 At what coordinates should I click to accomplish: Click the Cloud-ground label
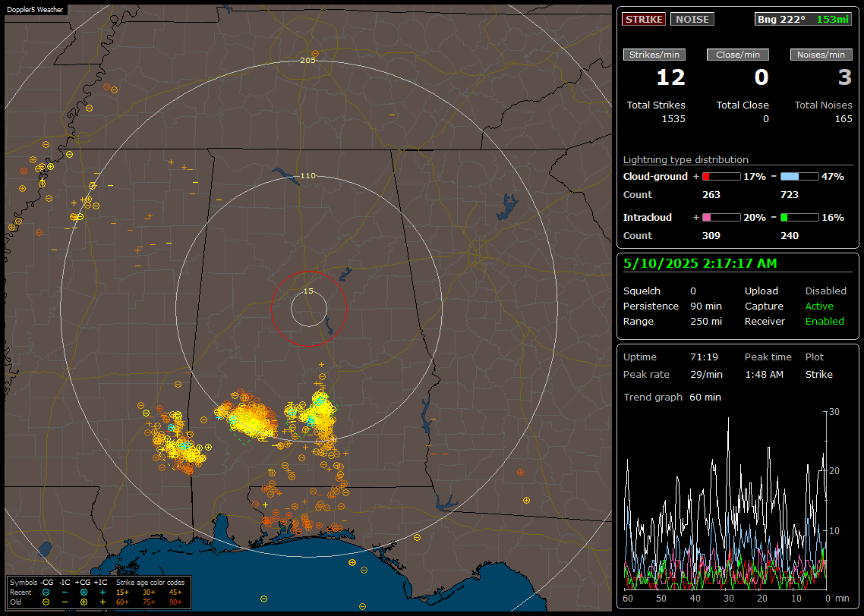pos(655,177)
